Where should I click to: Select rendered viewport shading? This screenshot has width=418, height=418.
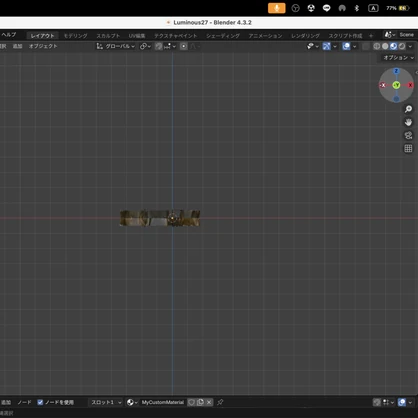click(402, 46)
